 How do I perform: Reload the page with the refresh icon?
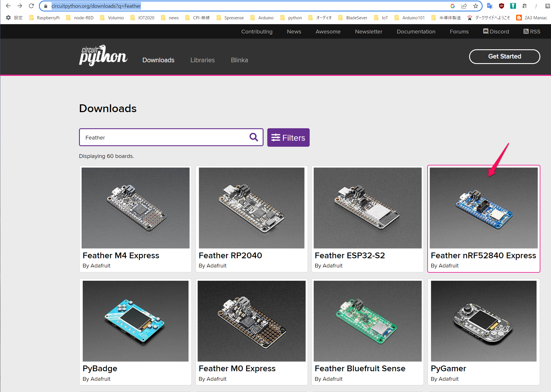[31, 6]
